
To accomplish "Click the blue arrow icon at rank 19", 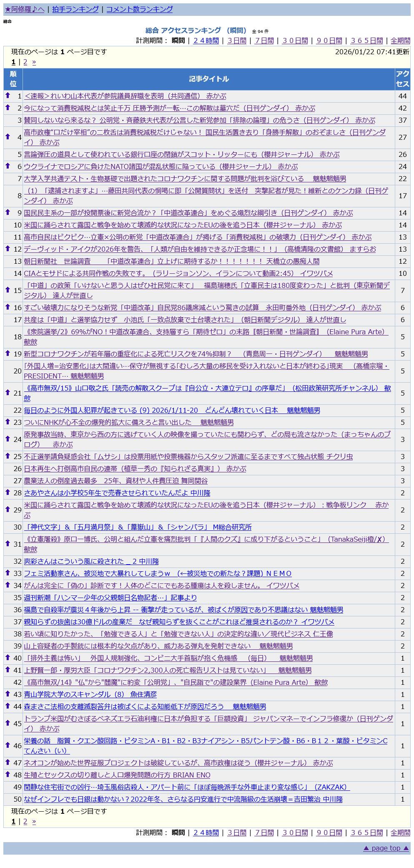I will (8, 353).
